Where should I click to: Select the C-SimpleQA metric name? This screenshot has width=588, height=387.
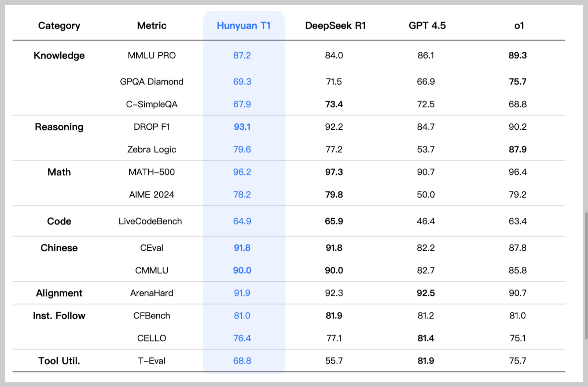tap(152, 104)
